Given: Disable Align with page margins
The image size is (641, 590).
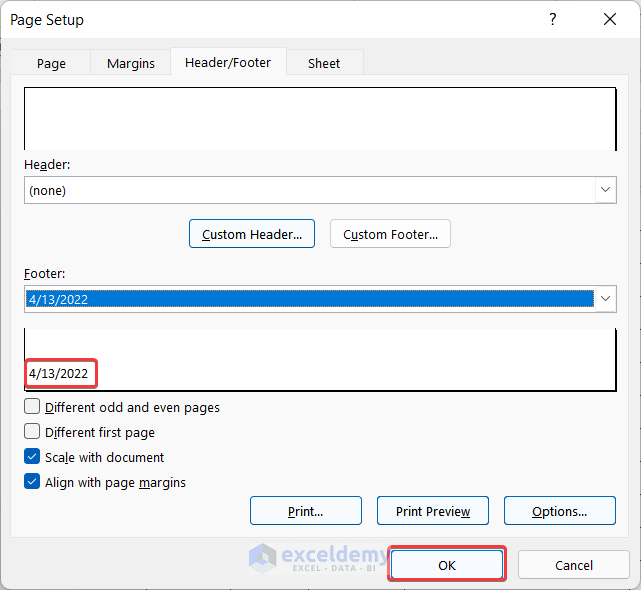Looking at the screenshot, I should click(33, 482).
